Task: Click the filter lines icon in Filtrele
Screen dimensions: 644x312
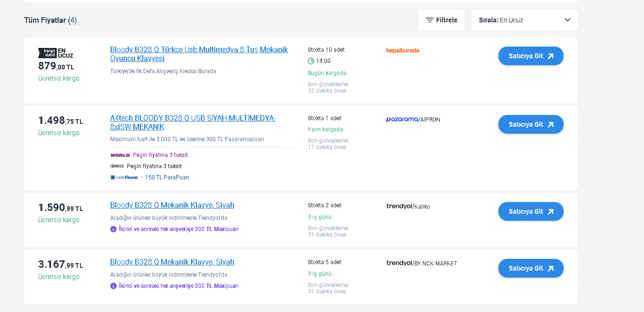Action: point(430,20)
